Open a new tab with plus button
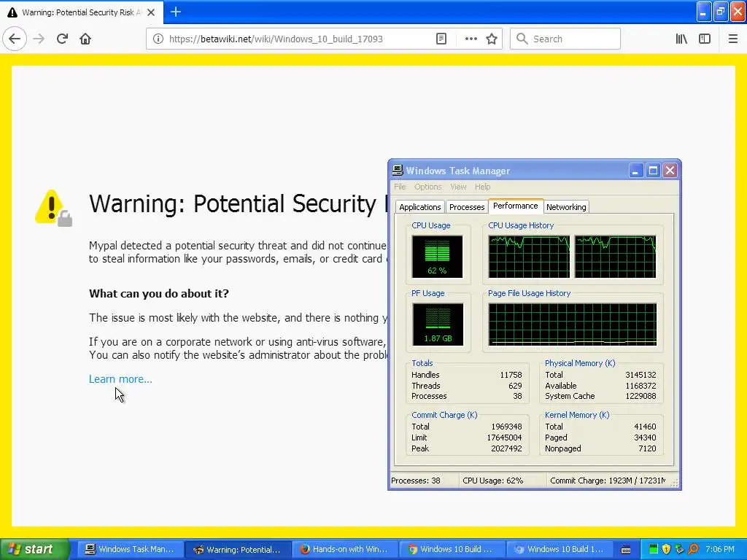This screenshot has width=747, height=560. [x=175, y=12]
